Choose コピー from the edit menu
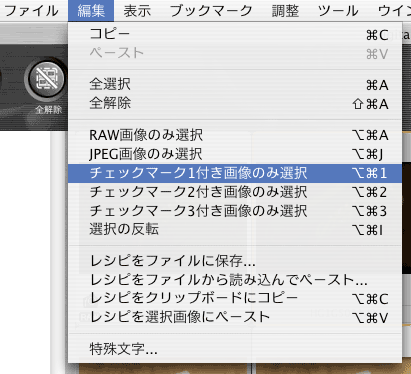This screenshot has width=411, height=374. tap(235, 34)
